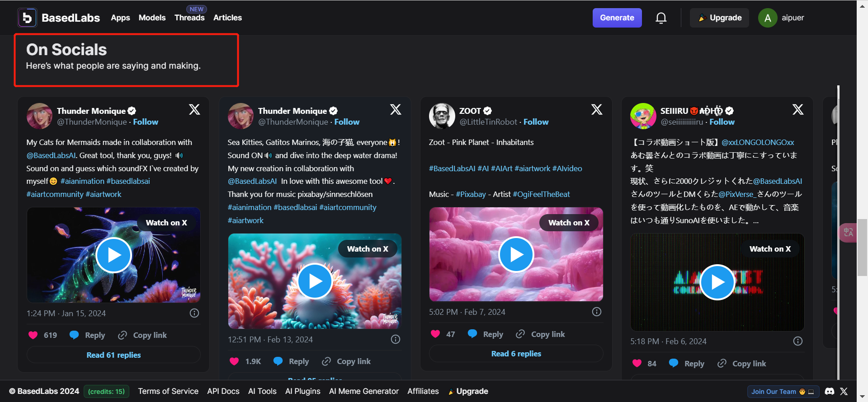This screenshot has height=402, width=868.
Task: Like the post with 619 hearts
Action: [33, 335]
